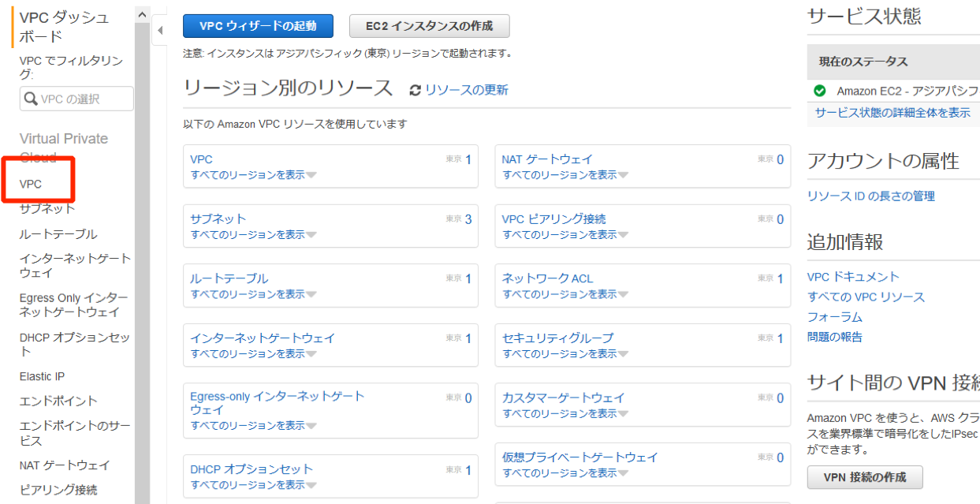Screen dimensions: 980x504
Task: Open Elastic IP in the sidebar
Action: 42,377
